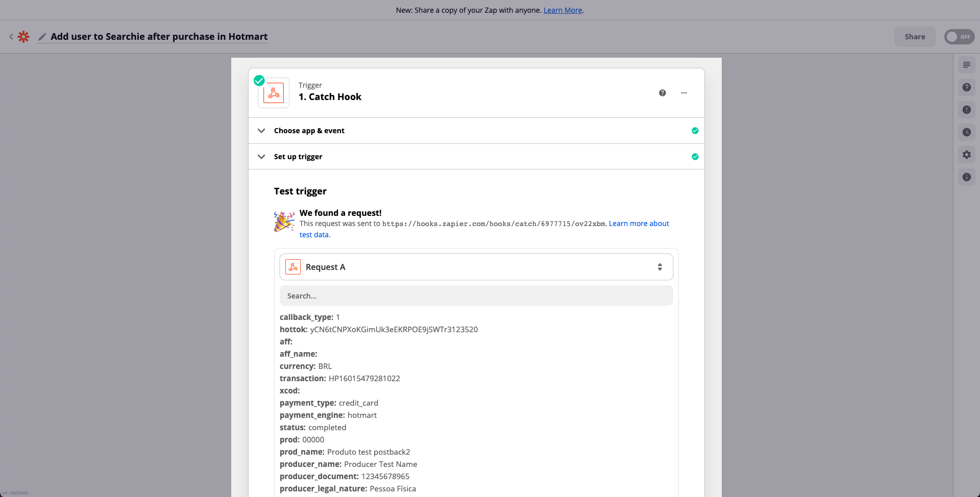The width and height of the screenshot is (980, 497).
Task: Click the '1. Catch Hook' step title
Action: click(330, 97)
